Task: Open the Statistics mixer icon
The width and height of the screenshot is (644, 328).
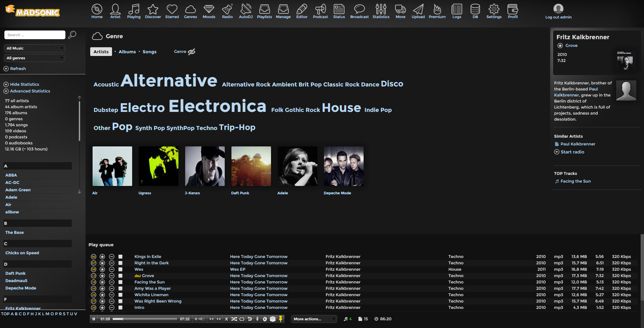Action: [381, 11]
